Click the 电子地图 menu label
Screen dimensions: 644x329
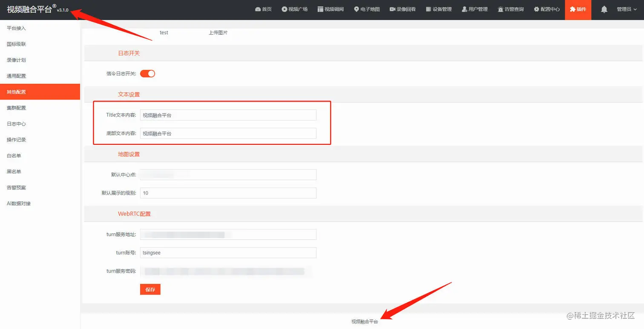pyautogui.click(x=370, y=9)
